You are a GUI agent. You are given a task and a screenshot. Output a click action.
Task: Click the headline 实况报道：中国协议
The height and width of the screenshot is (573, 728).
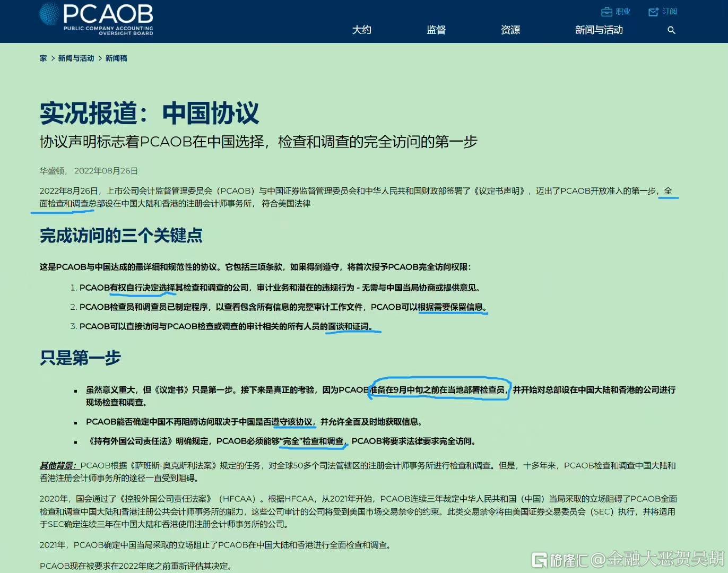(x=150, y=112)
